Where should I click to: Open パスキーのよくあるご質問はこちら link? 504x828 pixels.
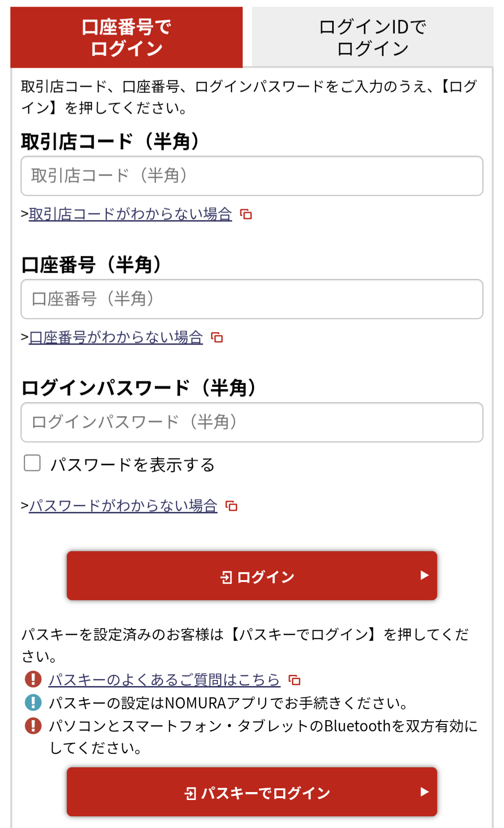click(x=164, y=680)
